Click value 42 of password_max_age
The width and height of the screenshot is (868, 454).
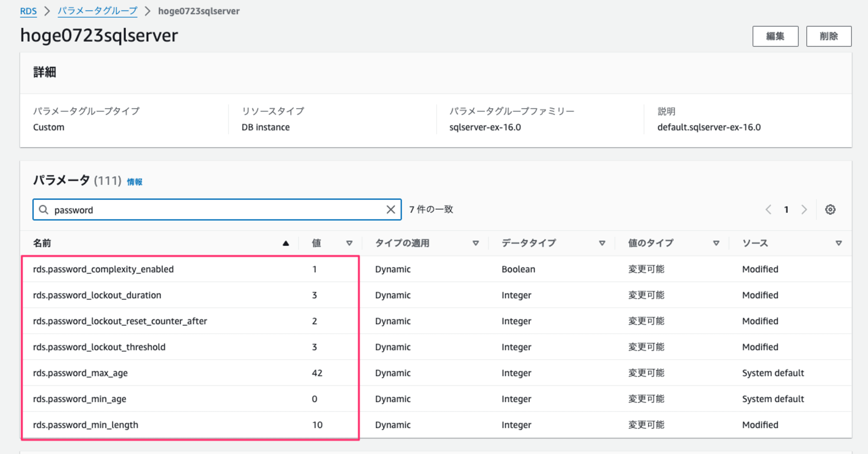click(x=317, y=373)
